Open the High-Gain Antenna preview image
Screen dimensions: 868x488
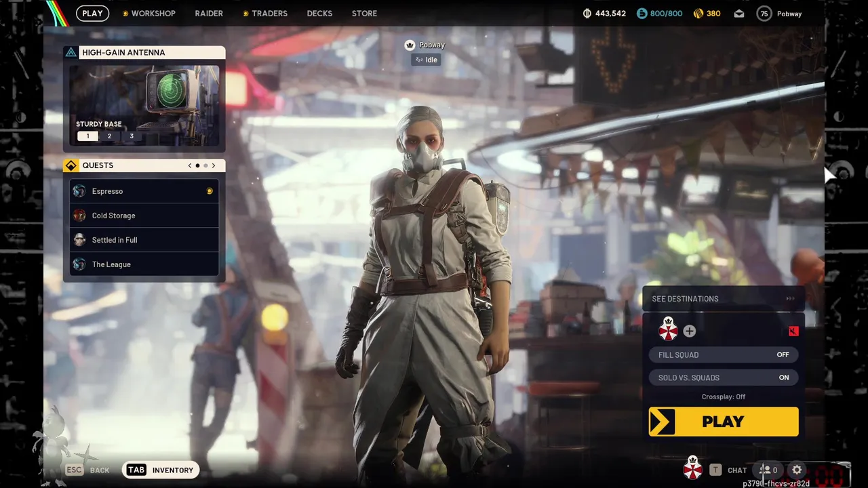pos(144,105)
